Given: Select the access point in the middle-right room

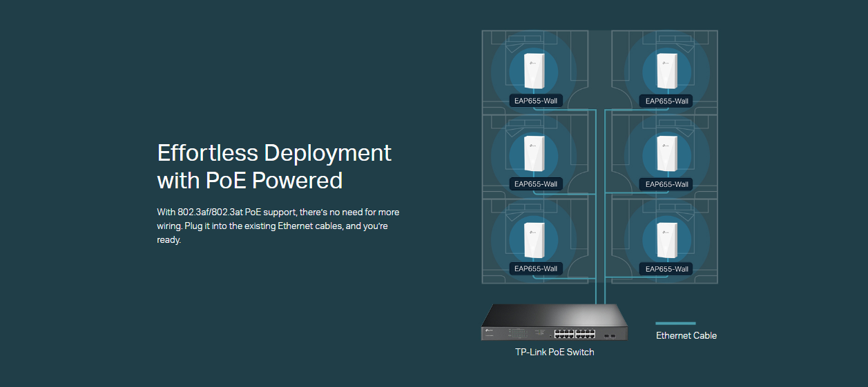Looking at the screenshot, I should (667, 154).
